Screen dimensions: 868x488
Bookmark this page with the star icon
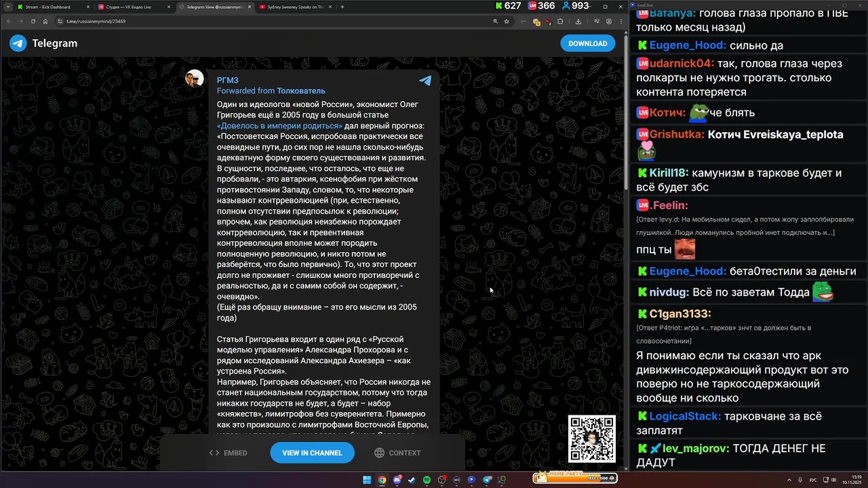point(507,22)
